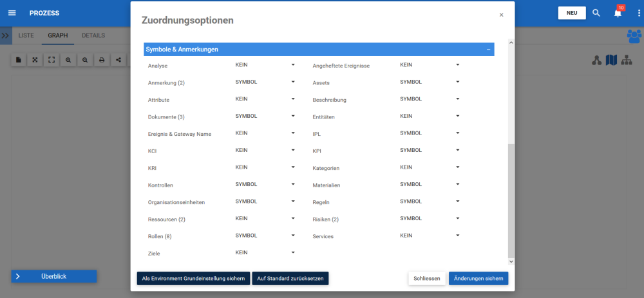Close the Zuordnungsoptionen dialog

click(x=501, y=15)
